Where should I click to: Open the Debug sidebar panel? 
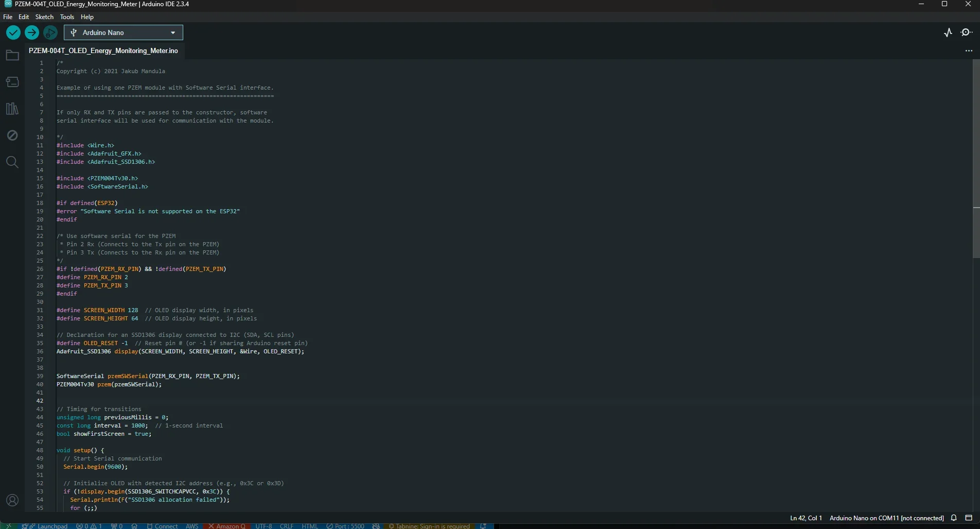(12, 135)
